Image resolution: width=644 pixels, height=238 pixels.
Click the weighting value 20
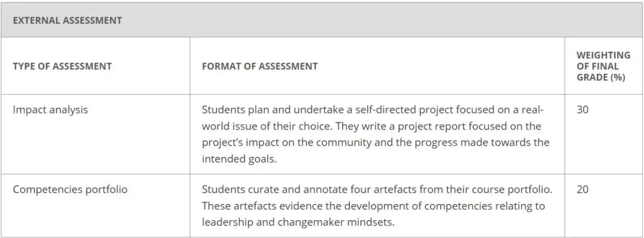583,190
